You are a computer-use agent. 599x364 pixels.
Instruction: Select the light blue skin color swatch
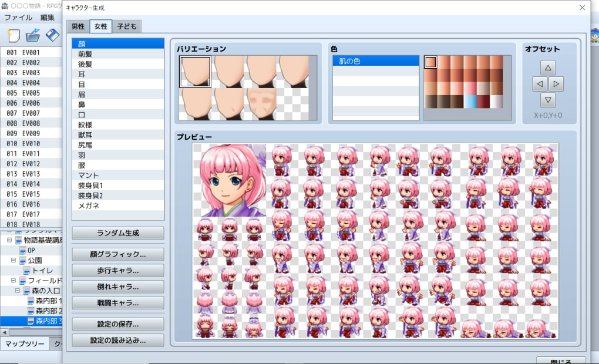pos(470,102)
